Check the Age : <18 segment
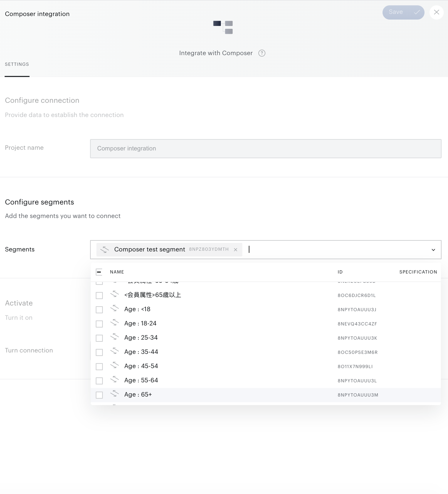The image size is (448, 494). (x=99, y=310)
